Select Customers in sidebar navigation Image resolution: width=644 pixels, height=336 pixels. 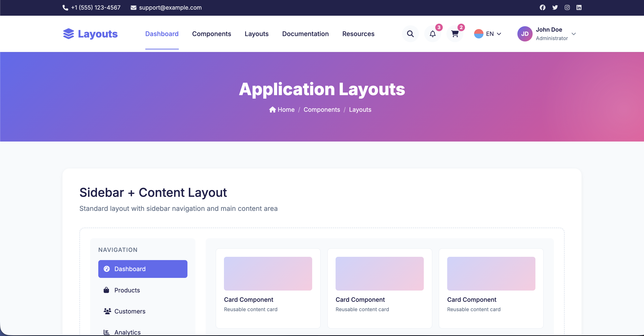(143, 311)
